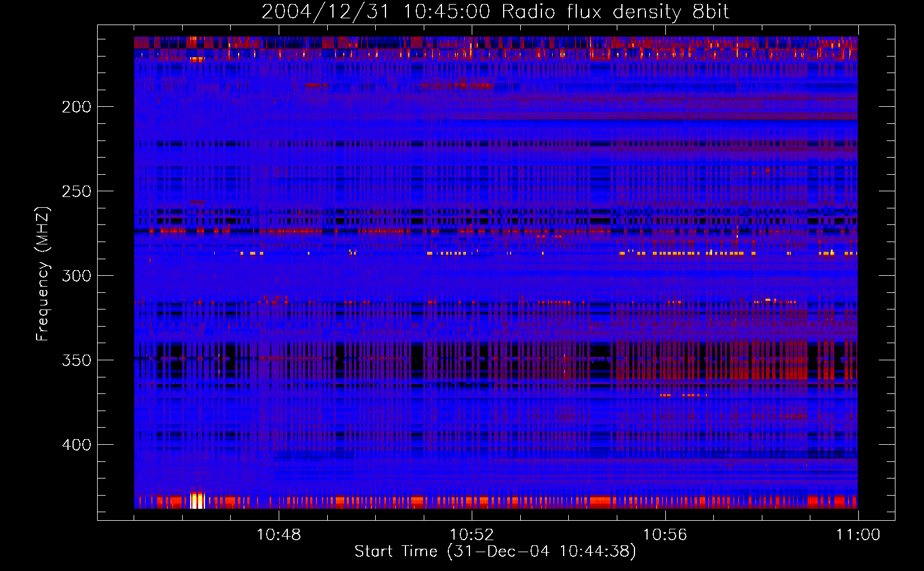
Task: Click the 250 frequency tick label
Action: tap(77, 191)
